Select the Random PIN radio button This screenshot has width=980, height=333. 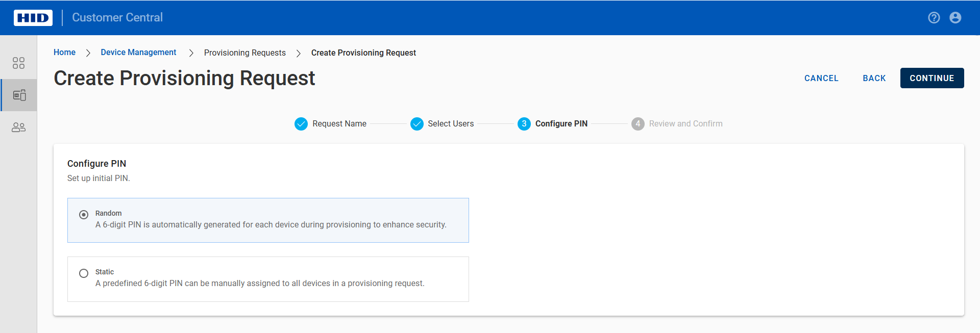click(x=84, y=215)
